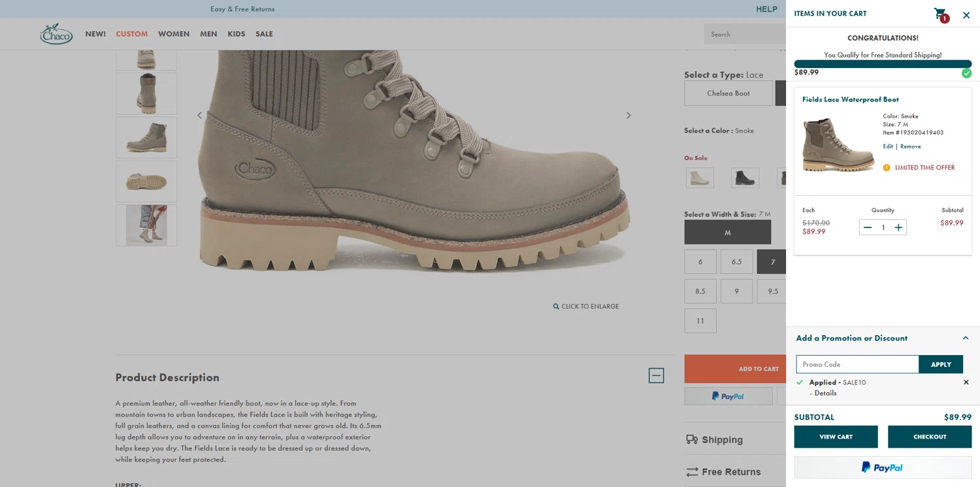The height and width of the screenshot is (487, 980).
Task: Increase quantity with the plus button
Action: pyautogui.click(x=898, y=227)
